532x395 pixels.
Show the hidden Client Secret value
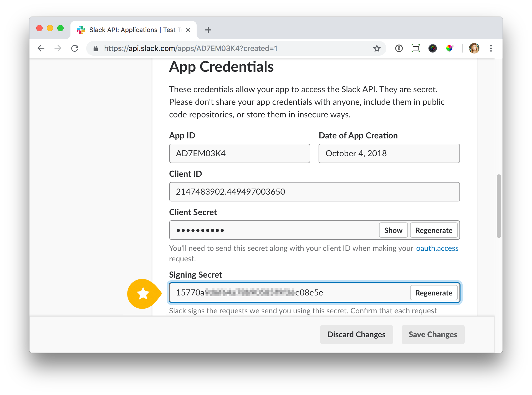[393, 230]
